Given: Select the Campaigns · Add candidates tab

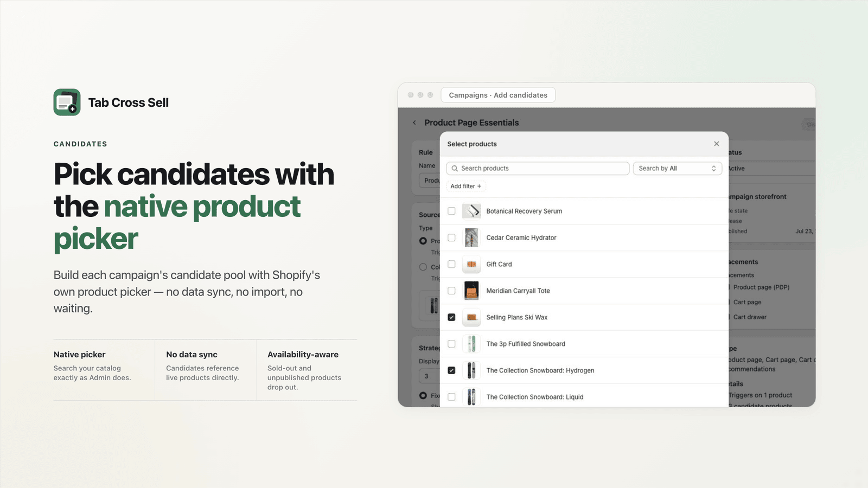Looking at the screenshot, I should click(x=498, y=95).
